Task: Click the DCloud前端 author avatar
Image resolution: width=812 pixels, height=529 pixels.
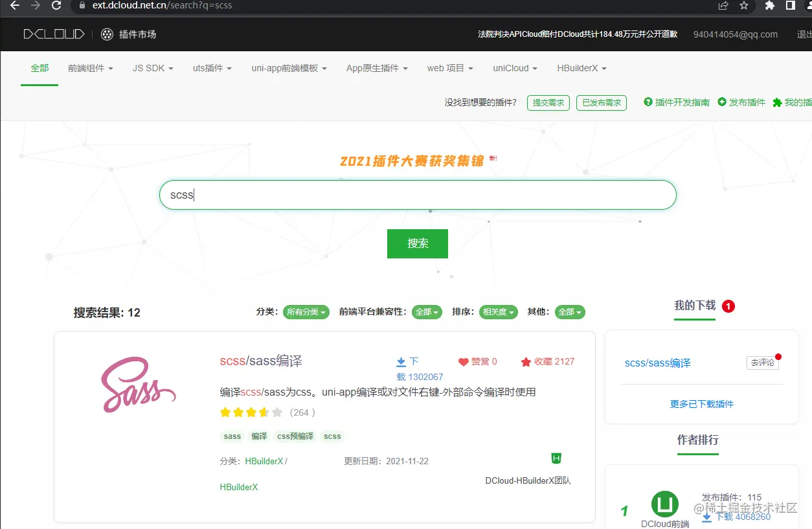Action: click(x=664, y=504)
